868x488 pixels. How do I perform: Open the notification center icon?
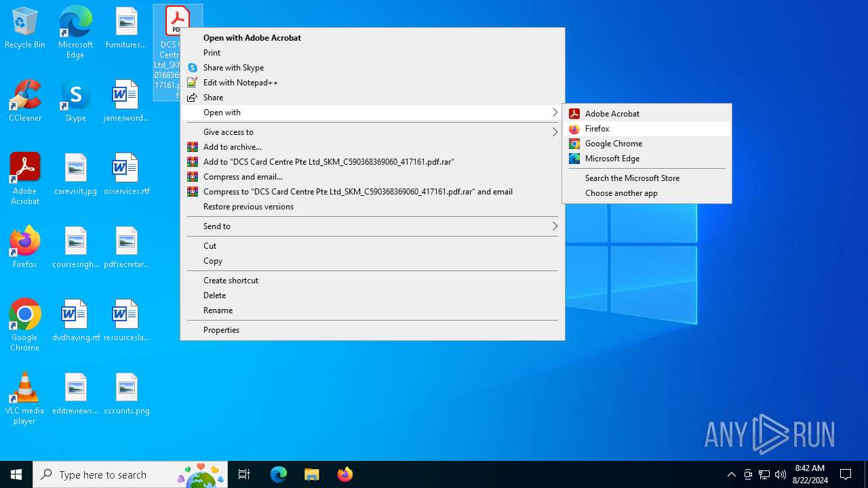846,474
